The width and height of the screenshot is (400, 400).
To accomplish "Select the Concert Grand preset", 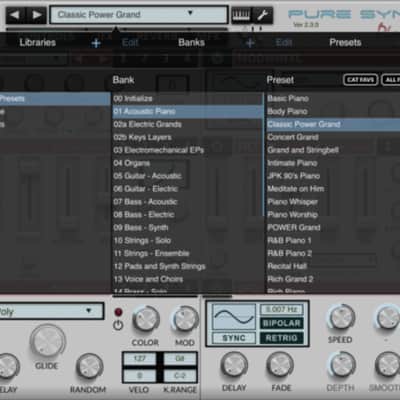I will pos(333,137).
